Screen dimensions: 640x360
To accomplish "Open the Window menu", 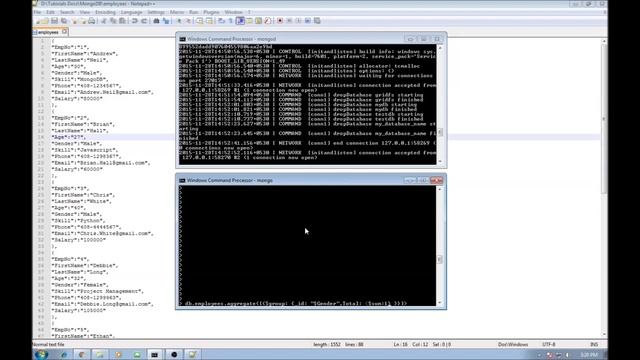I will 233,12.
